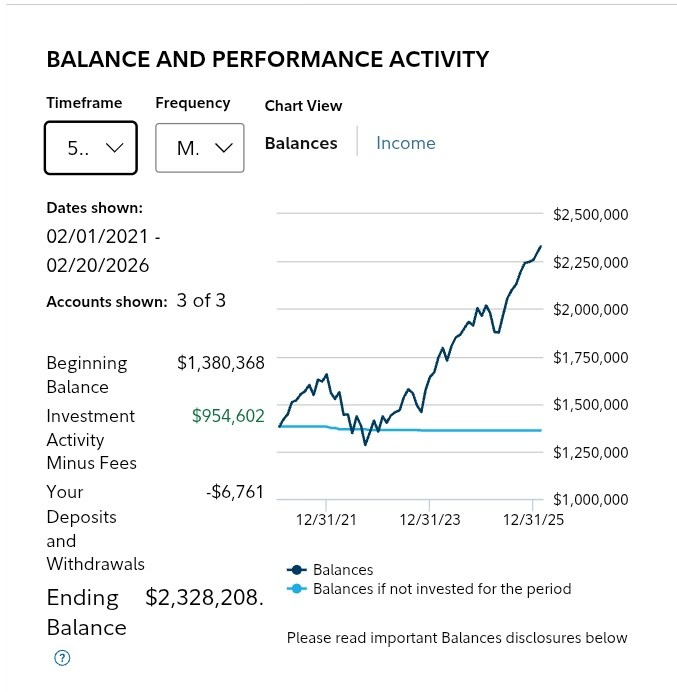The height and width of the screenshot is (692, 677).
Task: Click the "3 of 3" accounts shown text
Action: pyautogui.click(x=201, y=300)
